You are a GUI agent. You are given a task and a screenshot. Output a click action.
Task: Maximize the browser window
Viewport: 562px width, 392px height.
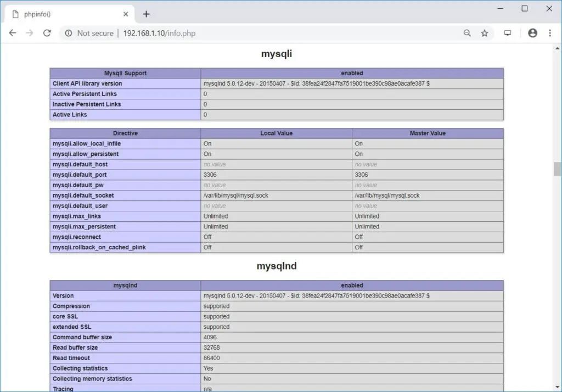click(x=524, y=8)
